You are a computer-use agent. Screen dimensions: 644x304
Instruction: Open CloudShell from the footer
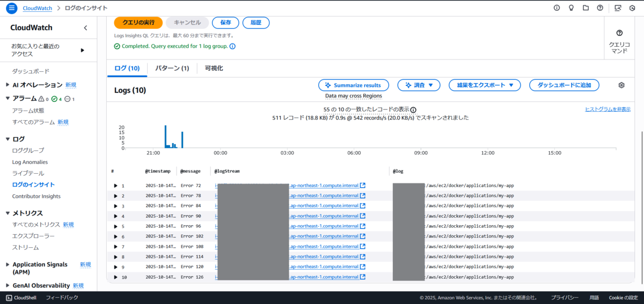coord(21,298)
